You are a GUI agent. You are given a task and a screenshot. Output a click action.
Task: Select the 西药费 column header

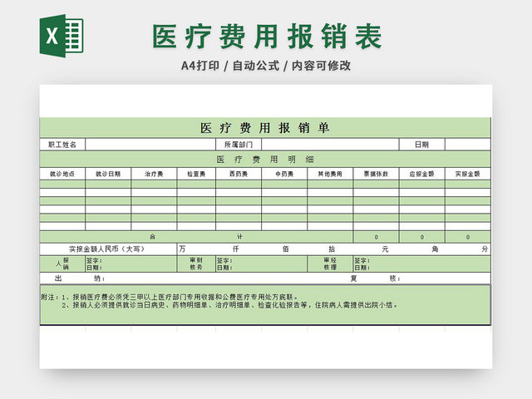point(239,174)
